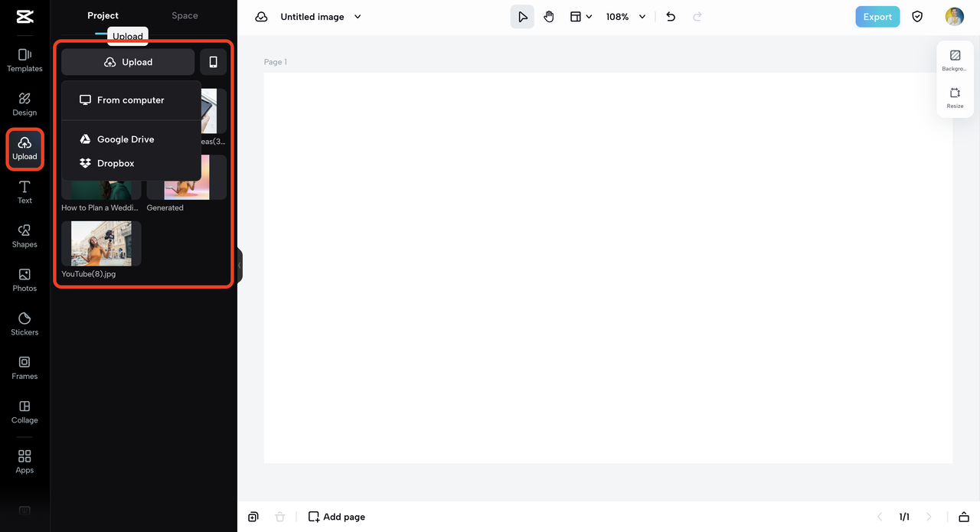Open the Shapes panel
The width and height of the screenshot is (980, 532).
point(24,236)
